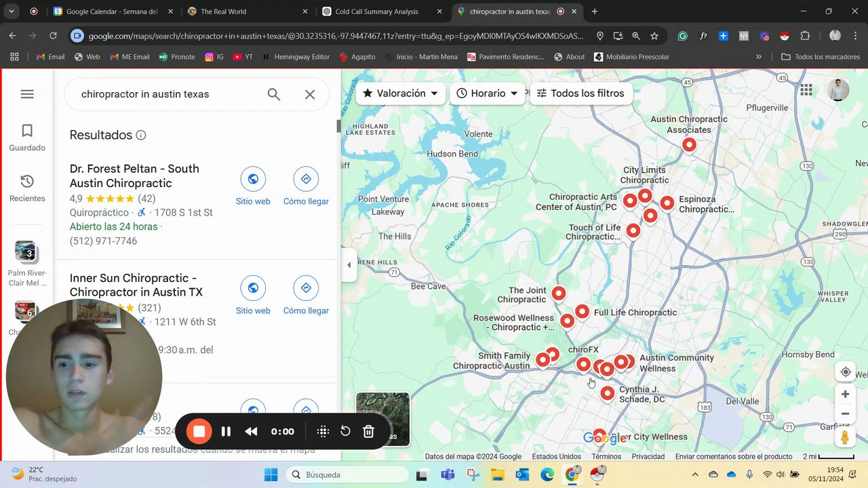Open the Google account profile picture
The width and height of the screenshot is (868, 488).
pyautogui.click(x=839, y=89)
